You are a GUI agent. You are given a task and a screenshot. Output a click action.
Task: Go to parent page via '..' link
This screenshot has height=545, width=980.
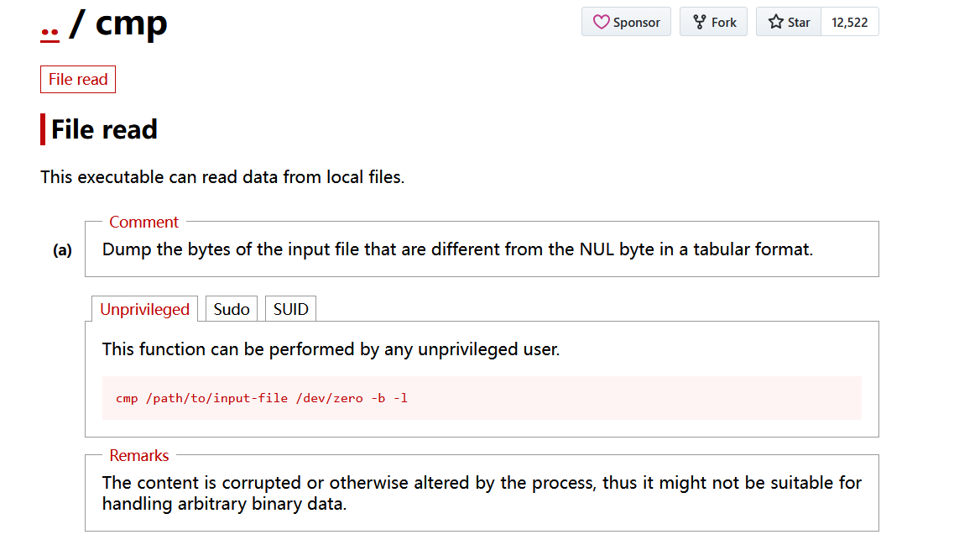click(50, 25)
